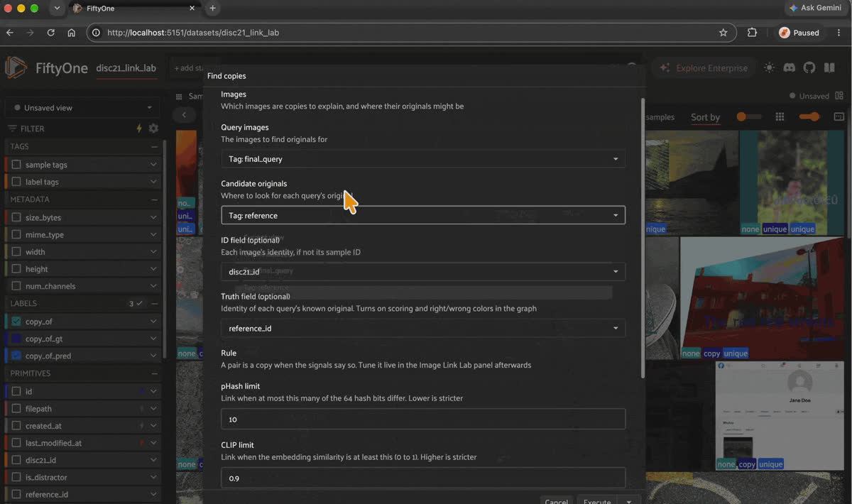Open the Discord community icon
The height and width of the screenshot is (504, 852).
point(790,68)
